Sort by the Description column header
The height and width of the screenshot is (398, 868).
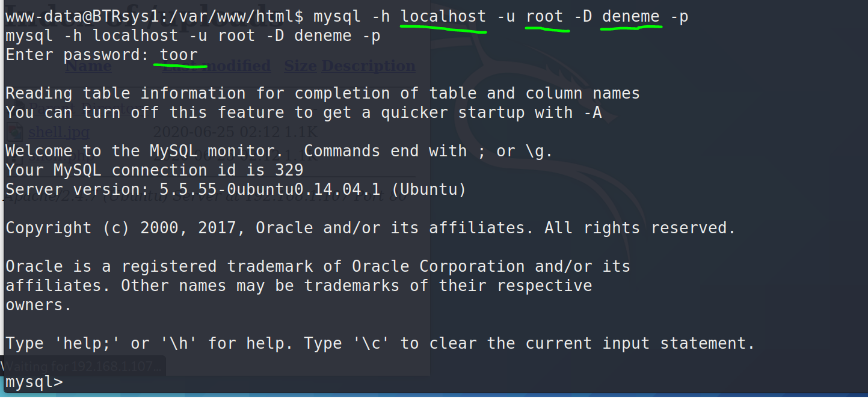pyautogui.click(x=368, y=66)
